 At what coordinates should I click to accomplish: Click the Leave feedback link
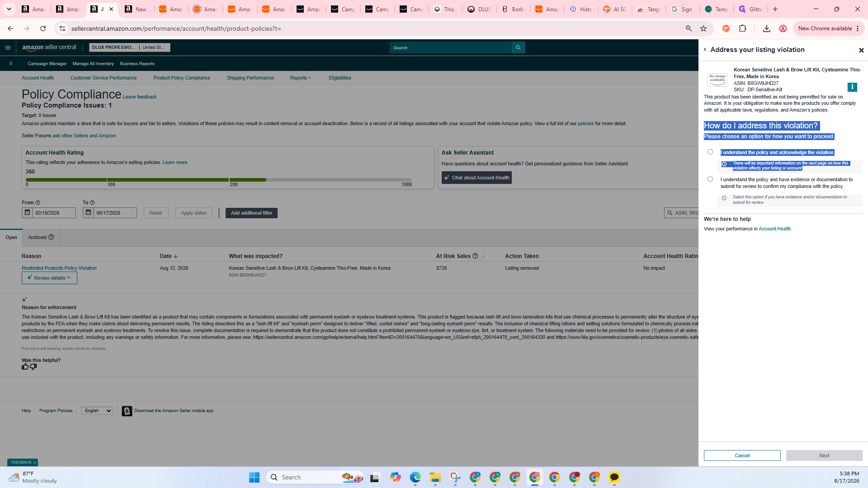tap(140, 97)
